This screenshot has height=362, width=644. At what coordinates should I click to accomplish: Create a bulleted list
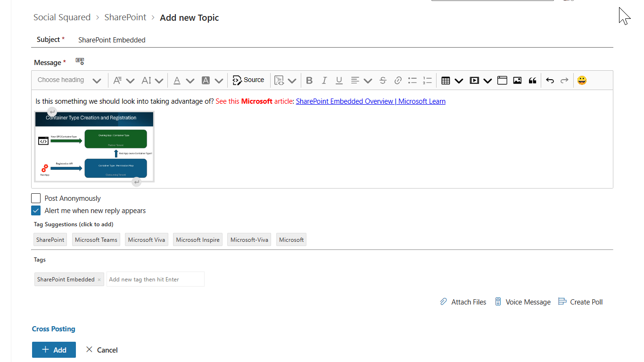[x=413, y=81]
